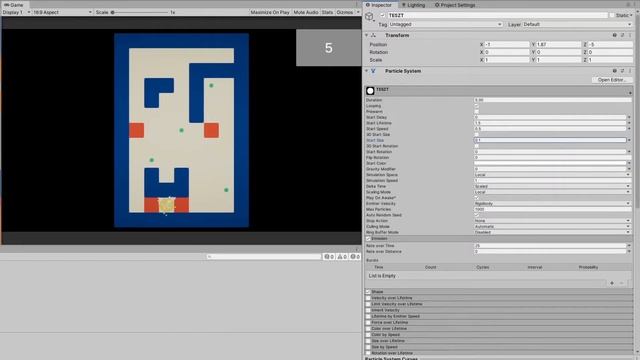Collapse the Transform component foldout arrow

[367, 36]
